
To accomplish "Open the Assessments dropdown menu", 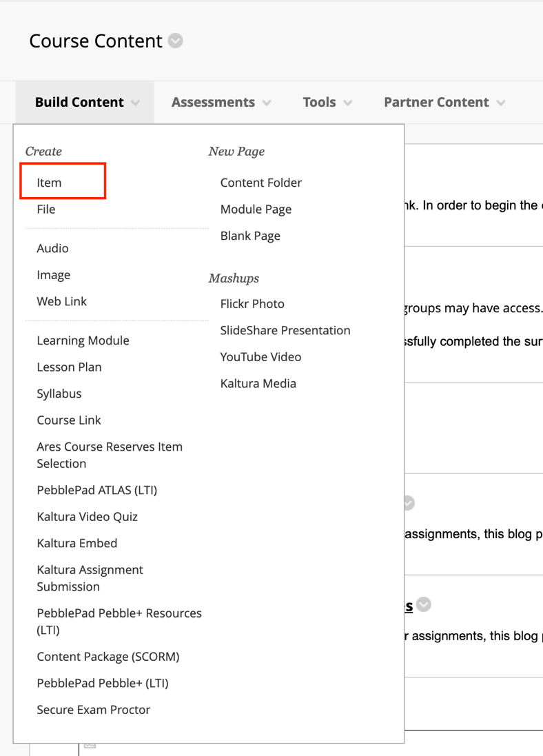I will pos(221,103).
